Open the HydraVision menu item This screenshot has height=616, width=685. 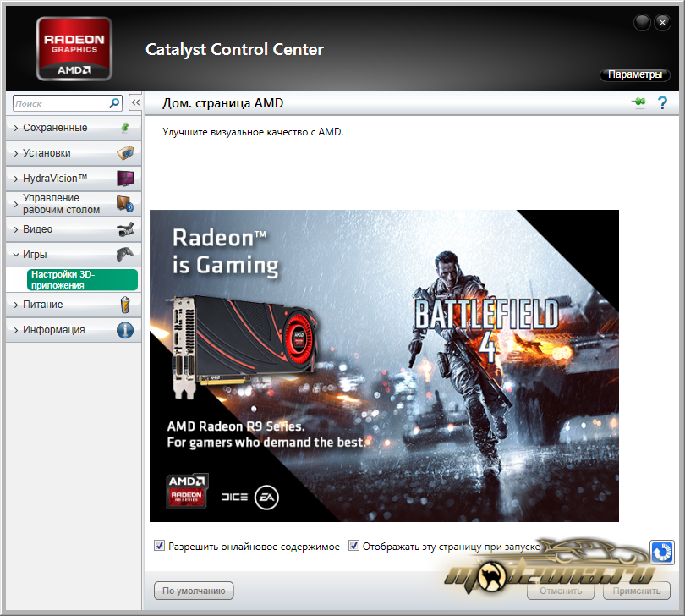74,179
